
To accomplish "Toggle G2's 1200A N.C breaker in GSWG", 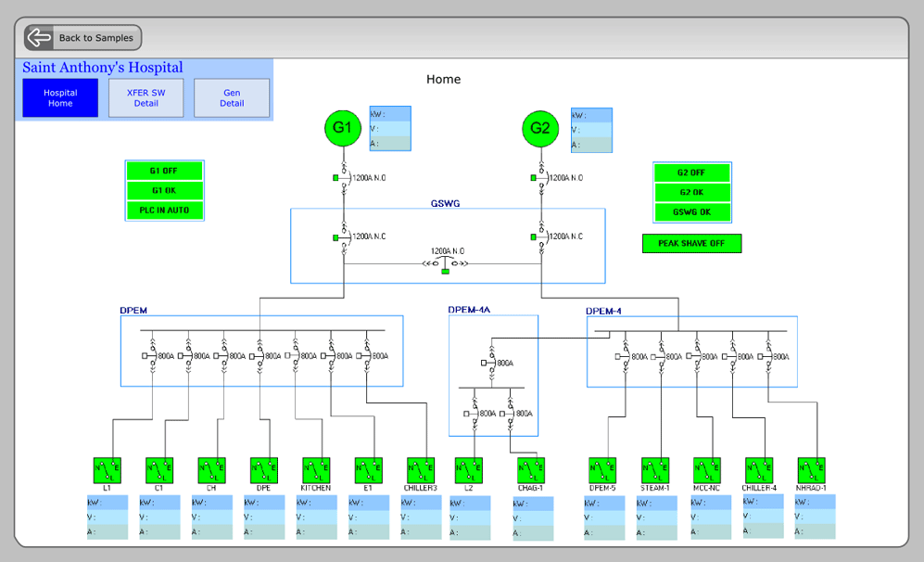I will [539, 237].
